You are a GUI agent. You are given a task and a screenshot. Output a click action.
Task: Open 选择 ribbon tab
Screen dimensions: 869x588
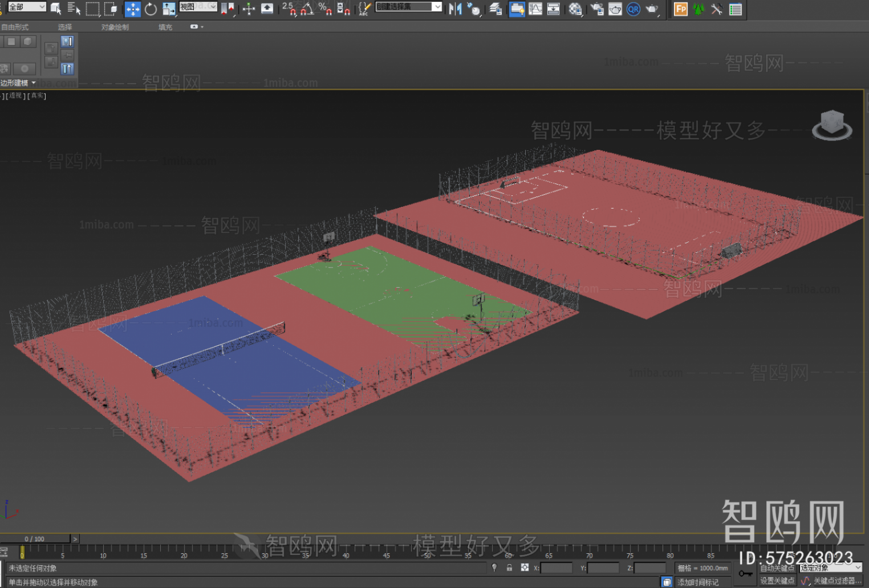pos(65,27)
